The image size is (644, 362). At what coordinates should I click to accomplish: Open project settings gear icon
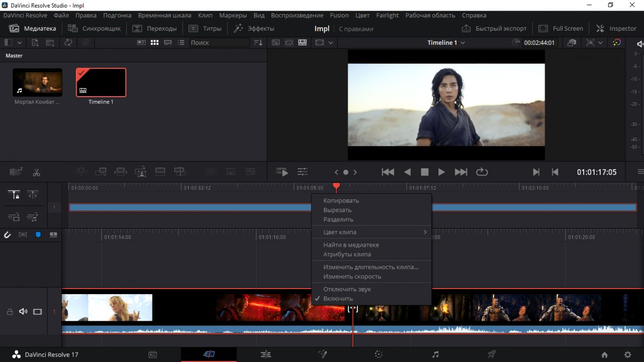point(627,354)
